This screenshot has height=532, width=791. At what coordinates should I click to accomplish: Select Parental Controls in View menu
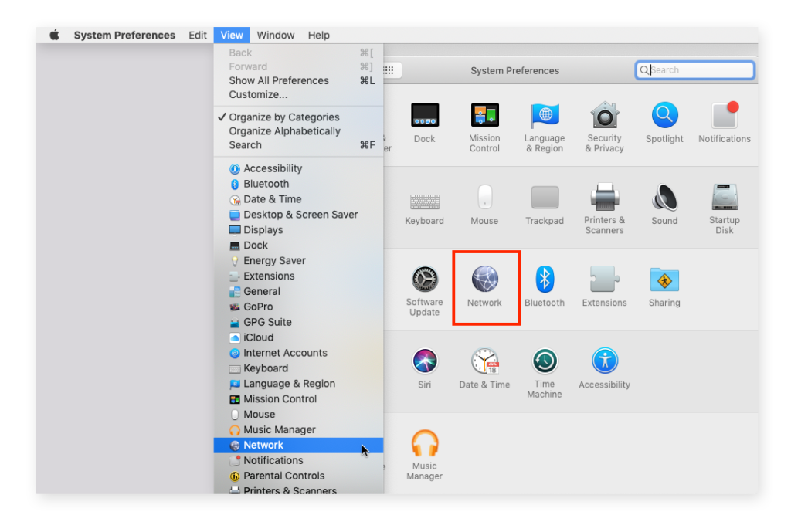pyautogui.click(x=299, y=476)
